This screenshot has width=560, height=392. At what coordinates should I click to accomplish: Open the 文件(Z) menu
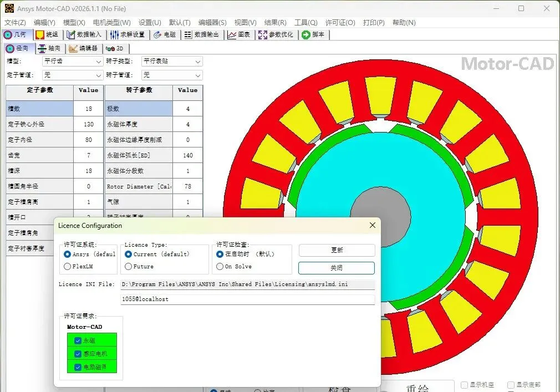[x=15, y=23]
